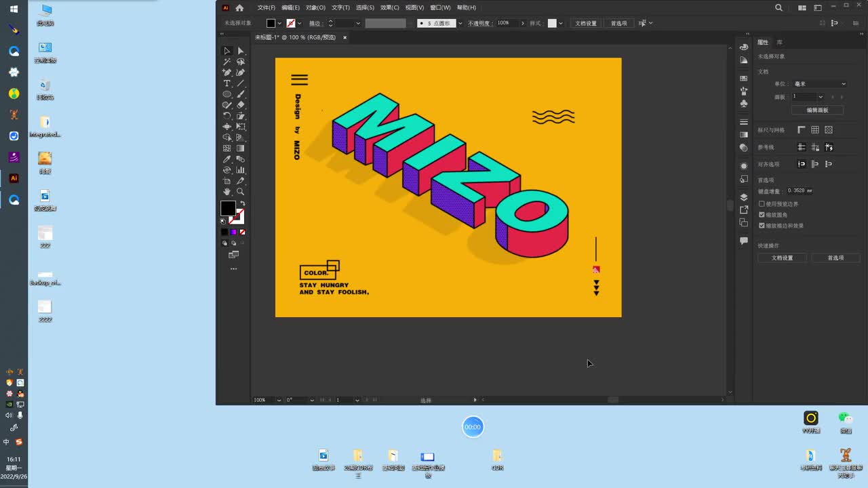Swap fill and stroke colors arrow
This screenshot has height=488, width=868.
(242, 203)
